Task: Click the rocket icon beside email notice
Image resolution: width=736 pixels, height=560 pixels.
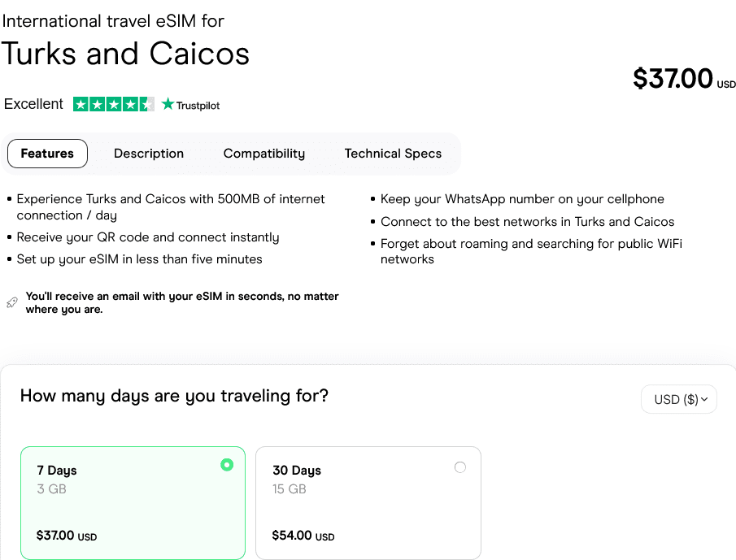Action: [x=11, y=302]
